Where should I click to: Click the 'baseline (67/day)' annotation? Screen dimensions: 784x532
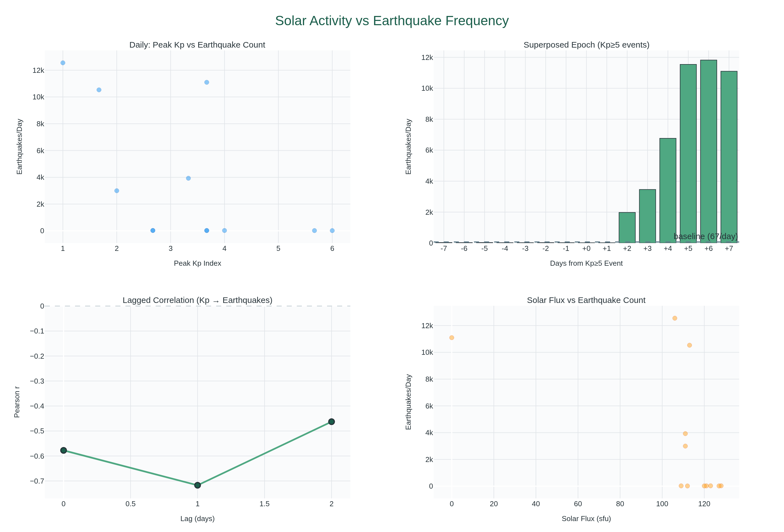(x=706, y=237)
